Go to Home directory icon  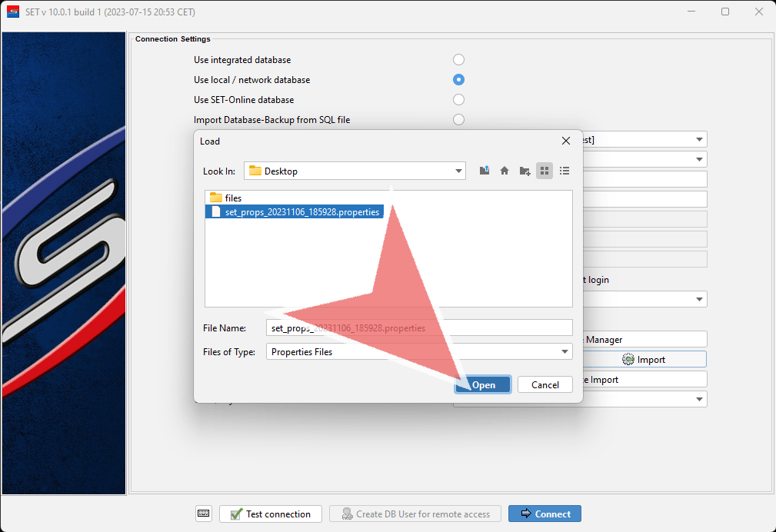pyautogui.click(x=505, y=171)
